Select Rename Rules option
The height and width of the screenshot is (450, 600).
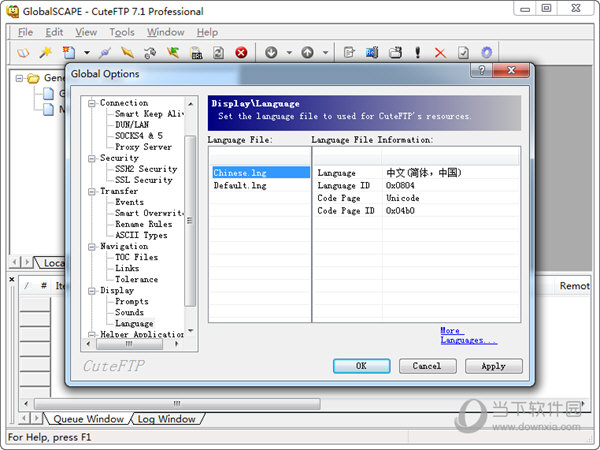click(143, 224)
